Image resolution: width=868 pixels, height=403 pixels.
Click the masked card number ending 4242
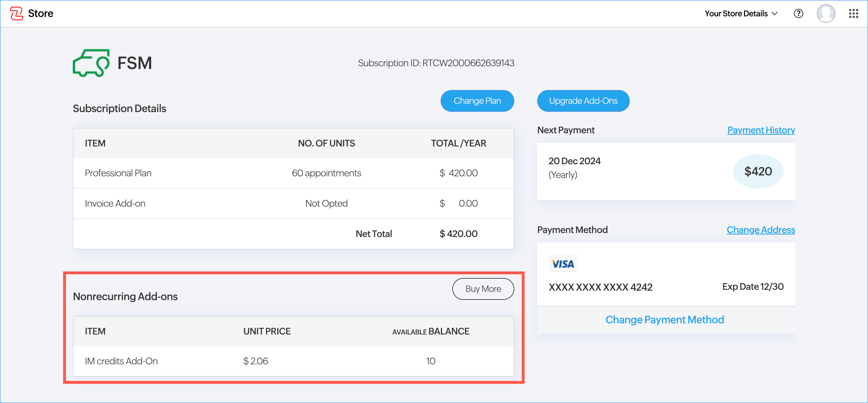click(600, 287)
